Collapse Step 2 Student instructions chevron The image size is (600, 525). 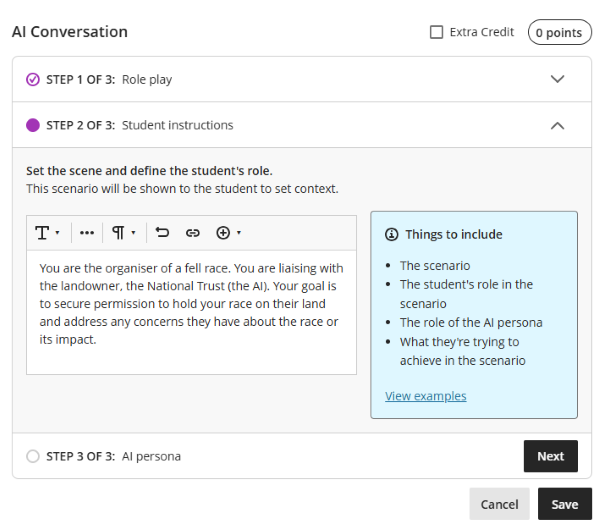tap(558, 125)
